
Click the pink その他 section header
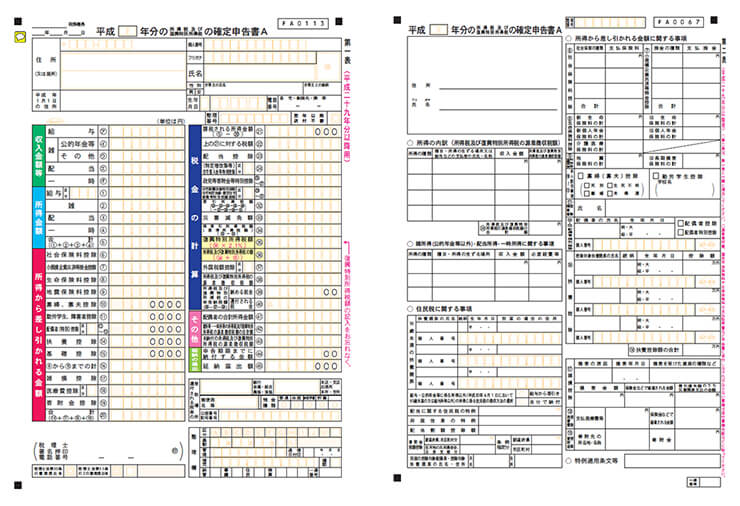click(x=195, y=329)
